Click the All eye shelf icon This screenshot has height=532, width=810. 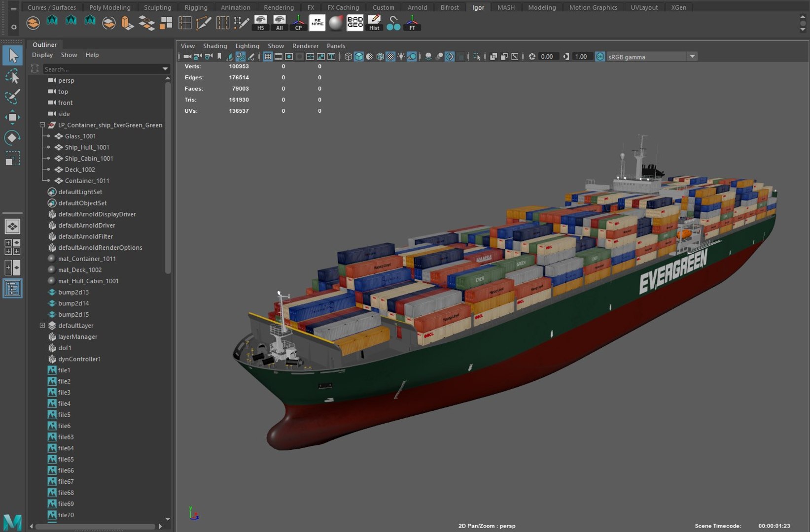coord(280,23)
